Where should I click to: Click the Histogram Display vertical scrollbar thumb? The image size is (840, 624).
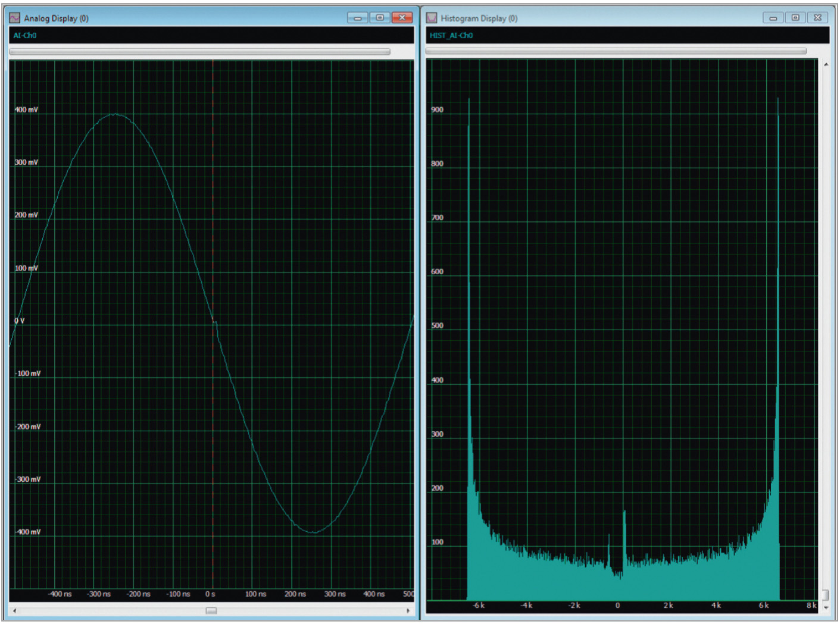[826, 595]
